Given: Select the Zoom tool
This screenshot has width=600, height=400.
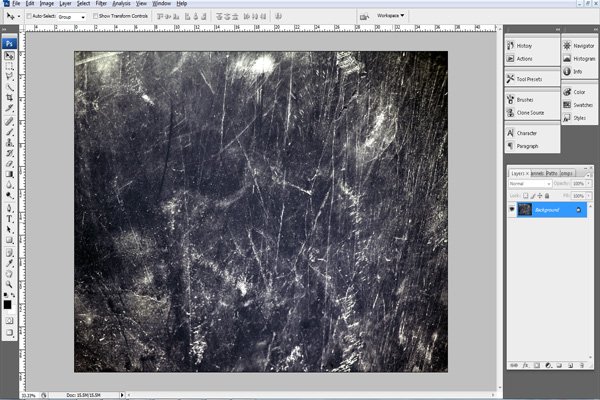Looking at the screenshot, I should tap(9, 284).
